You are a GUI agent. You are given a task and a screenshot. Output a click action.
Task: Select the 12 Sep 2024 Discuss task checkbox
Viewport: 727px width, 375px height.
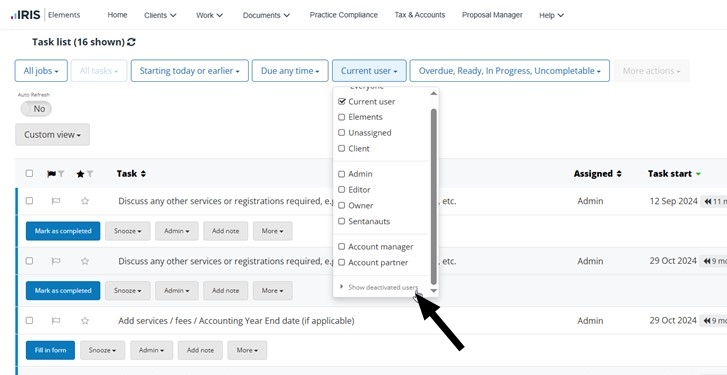pyautogui.click(x=29, y=201)
